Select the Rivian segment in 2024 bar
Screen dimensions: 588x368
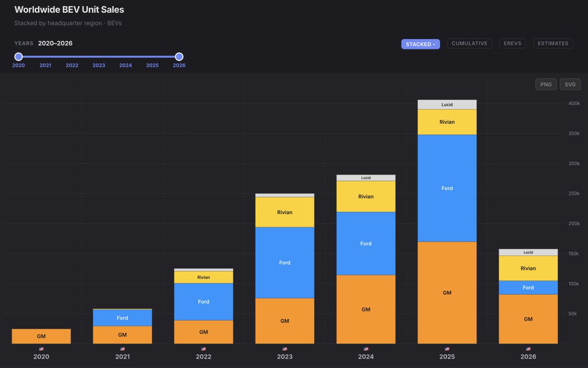point(366,196)
